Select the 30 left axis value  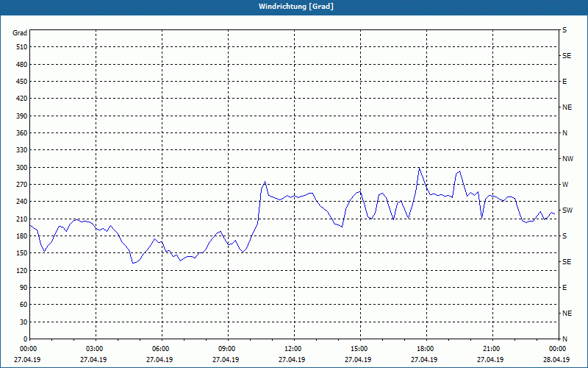click(x=24, y=322)
